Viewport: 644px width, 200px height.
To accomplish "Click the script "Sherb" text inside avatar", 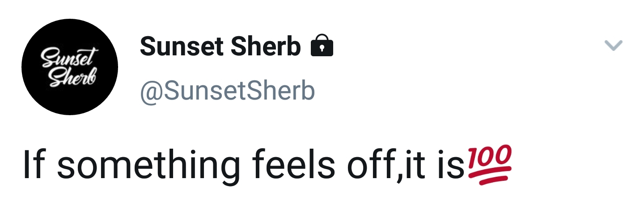I will [72, 77].
